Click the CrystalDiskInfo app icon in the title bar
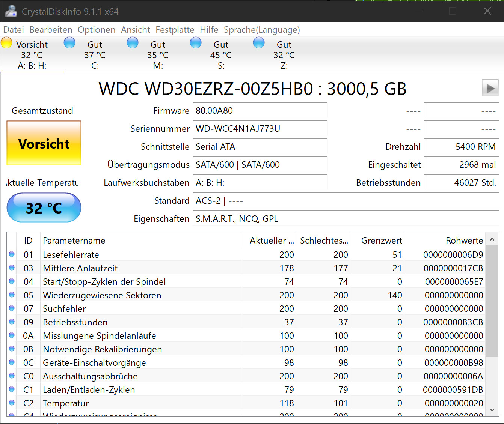 (x=11, y=11)
